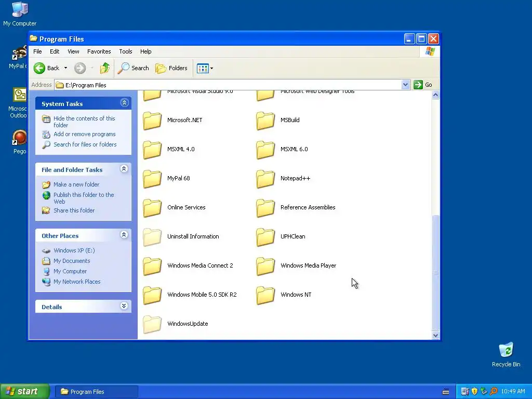Select the Windows Media Player folder icon
The height and width of the screenshot is (399, 532).
point(265,266)
